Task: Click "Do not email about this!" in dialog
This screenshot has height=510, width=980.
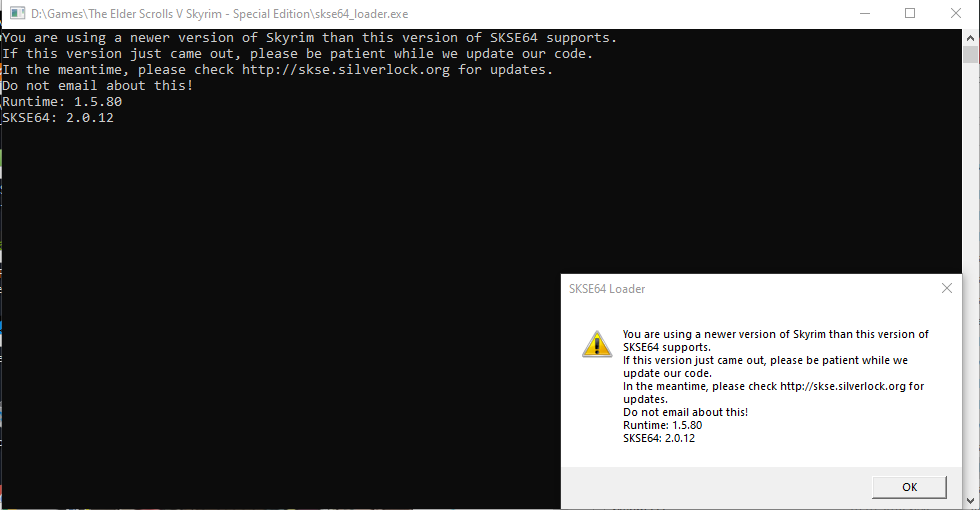Action: tap(685, 412)
